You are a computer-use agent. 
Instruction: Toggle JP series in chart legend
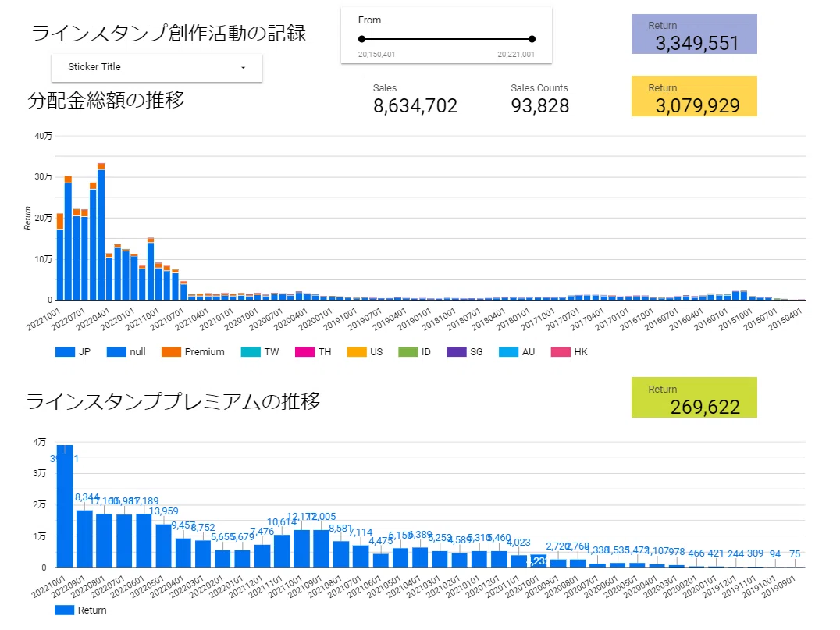(x=73, y=352)
